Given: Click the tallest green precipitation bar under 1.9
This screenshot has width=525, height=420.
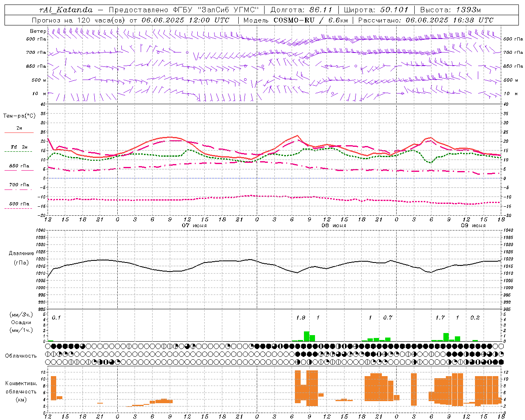Looking at the screenshot, I should pos(306,336).
